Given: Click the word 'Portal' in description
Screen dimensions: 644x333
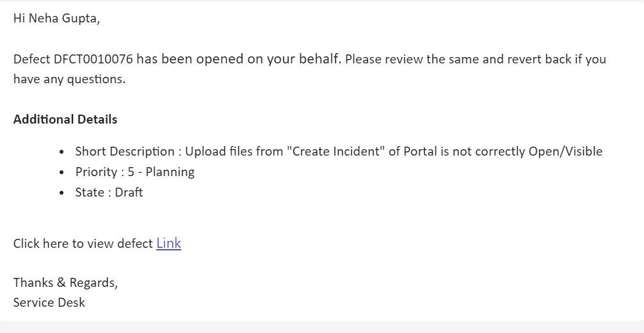Looking at the screenshot, I should 420,152.
